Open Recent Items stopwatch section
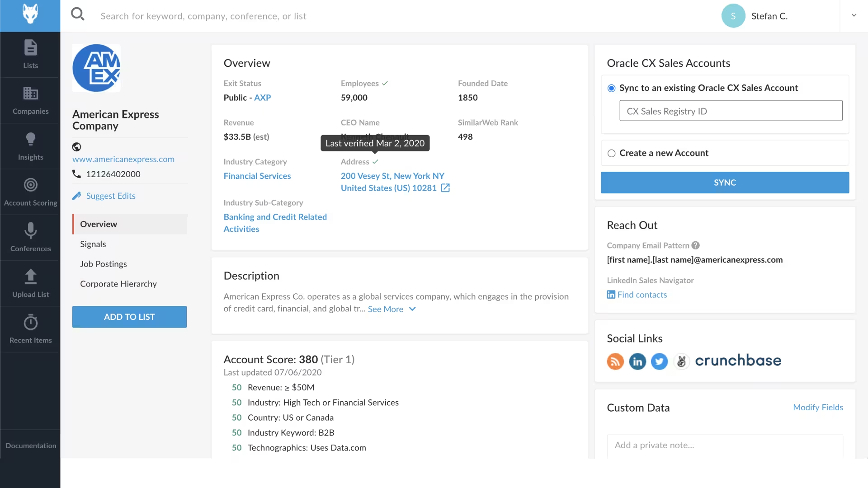This screenshot has width=868, height=488. [30, 329]
